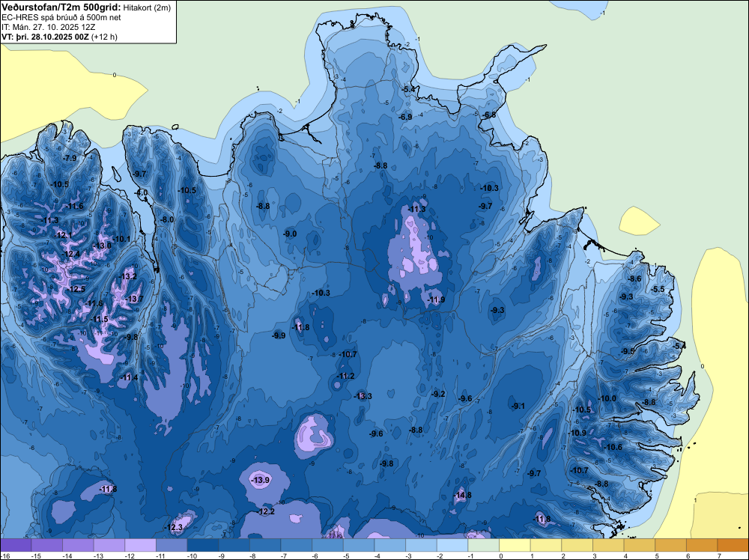749x560 pixels.
Task: Select the -12.2 temperature label
Action: (266, 511)
